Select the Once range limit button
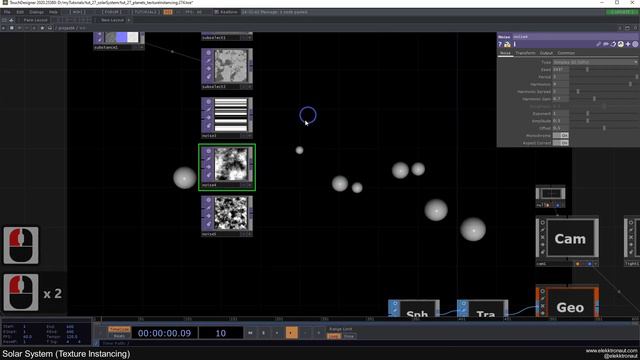This screenshot has width=640, height=360. [x=349, y=336]
